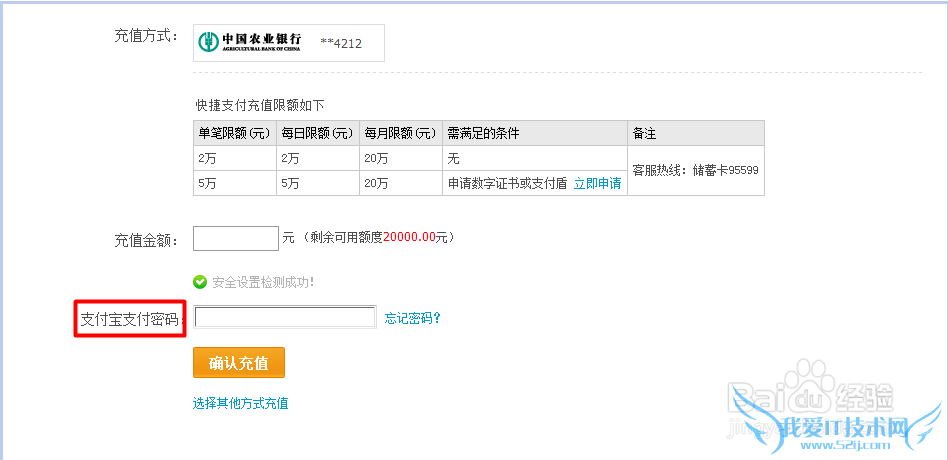This screenshot has height=460, width=948.
Task: Click the 需满足的条件 column header
Action: (535, 133)
